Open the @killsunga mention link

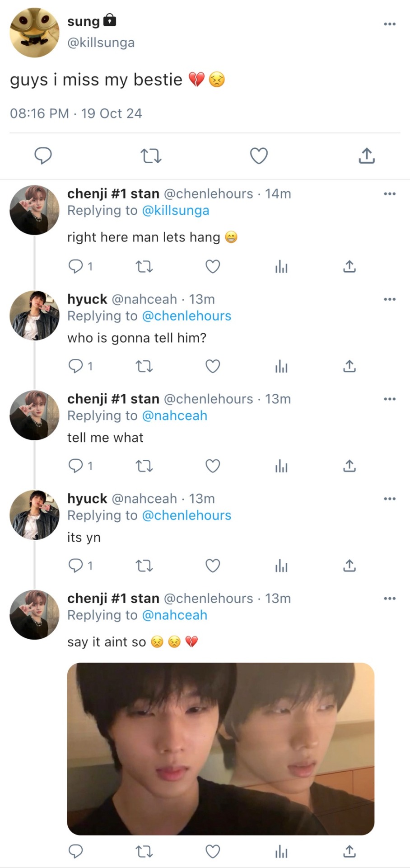point(176,211)
